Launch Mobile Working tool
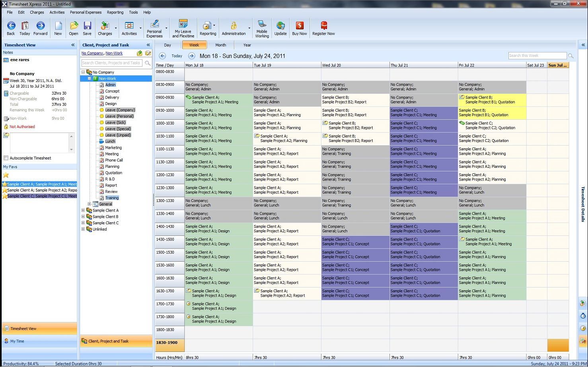The height and width of the screenshot is (367, 588). tap(262, 29)
